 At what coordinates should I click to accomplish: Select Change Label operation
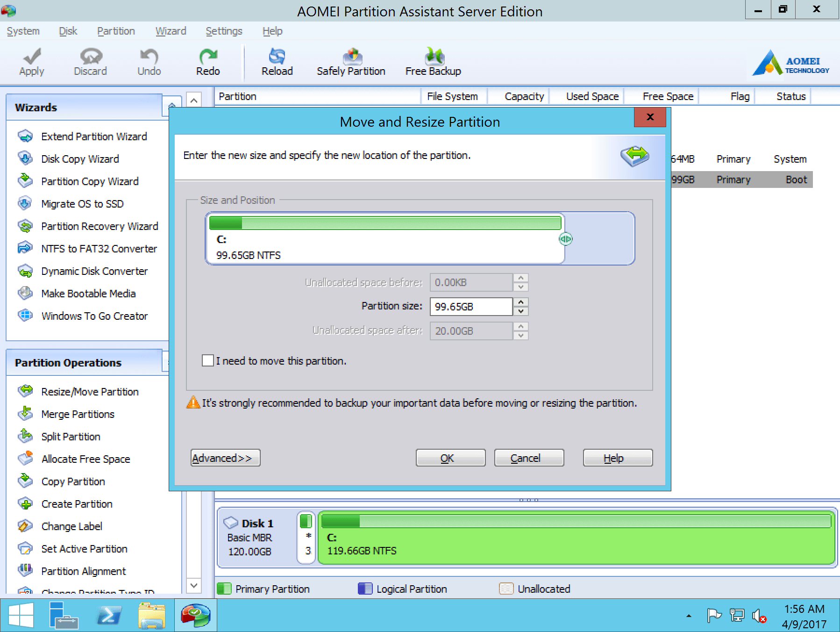tap(60, 526)
